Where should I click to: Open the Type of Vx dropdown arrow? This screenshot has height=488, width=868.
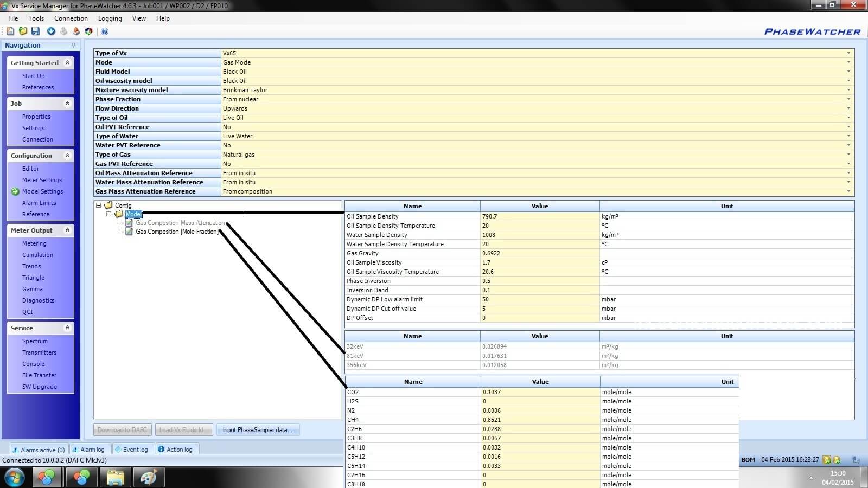pyautogui.click(x=848, y=53)
